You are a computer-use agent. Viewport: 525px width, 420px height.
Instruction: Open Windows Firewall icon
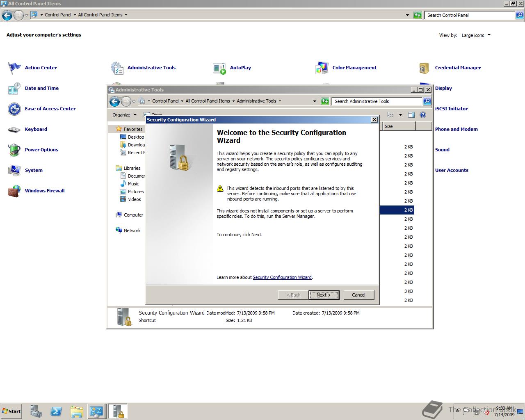click(x=14, y=191)
